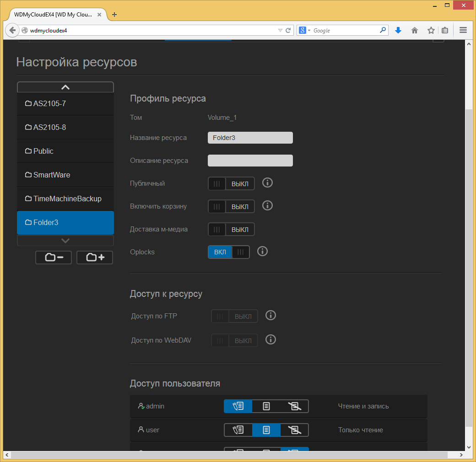Image resolution: width=476 pixels, height=462 pixels.
Task: Close the WDMyCloudEX4 tab
Action: coord(99,15)
